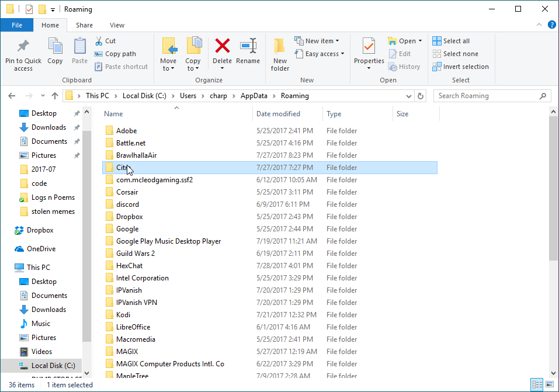Open Dropbox in navigation pane
Image resolution: width=559 pixels, height=392 pixels.
point(40,230)
